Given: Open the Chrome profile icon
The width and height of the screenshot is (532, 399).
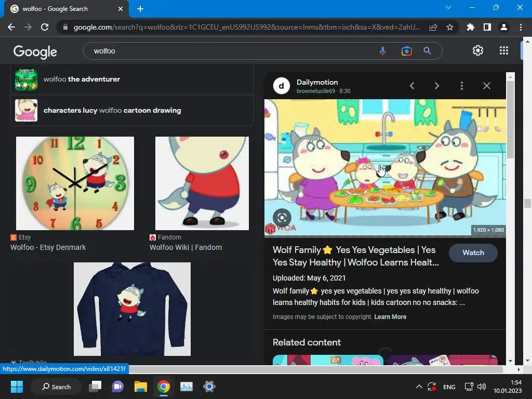Looking at the screenshot, I should [504, 27].
